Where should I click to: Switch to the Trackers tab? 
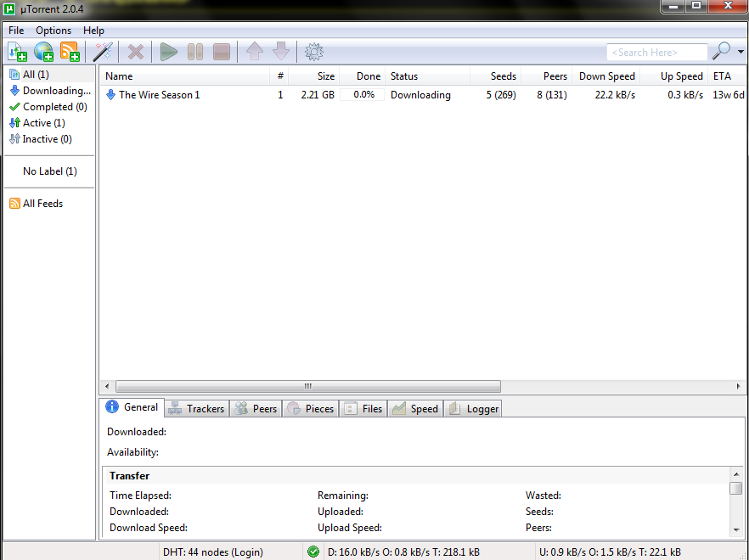pyautogui.click(x=197, y=408)
